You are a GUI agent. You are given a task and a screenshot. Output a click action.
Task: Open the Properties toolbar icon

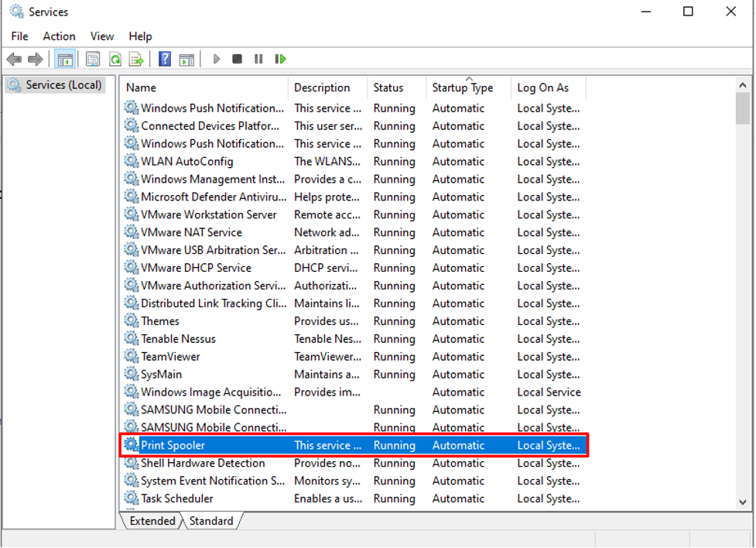pyautogui.click(x=93, y=60)
